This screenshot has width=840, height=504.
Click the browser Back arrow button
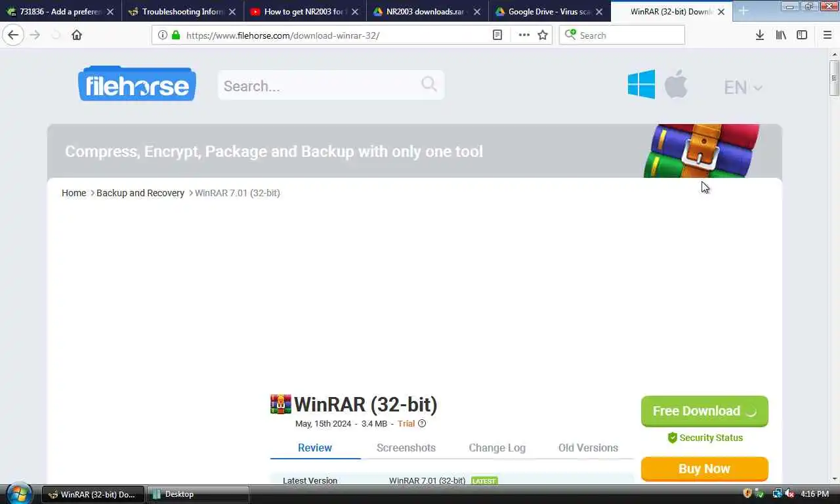13,35
